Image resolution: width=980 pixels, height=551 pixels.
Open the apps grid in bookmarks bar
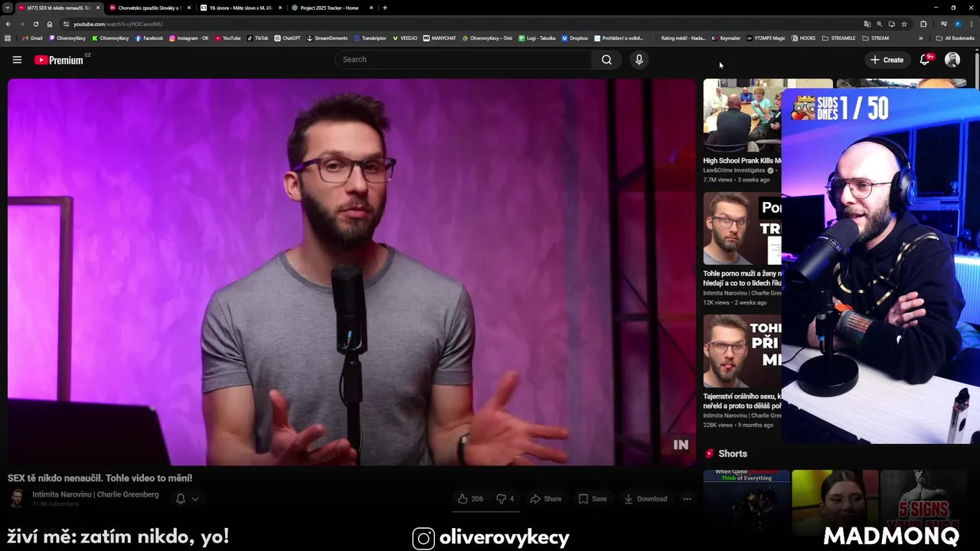8,37
